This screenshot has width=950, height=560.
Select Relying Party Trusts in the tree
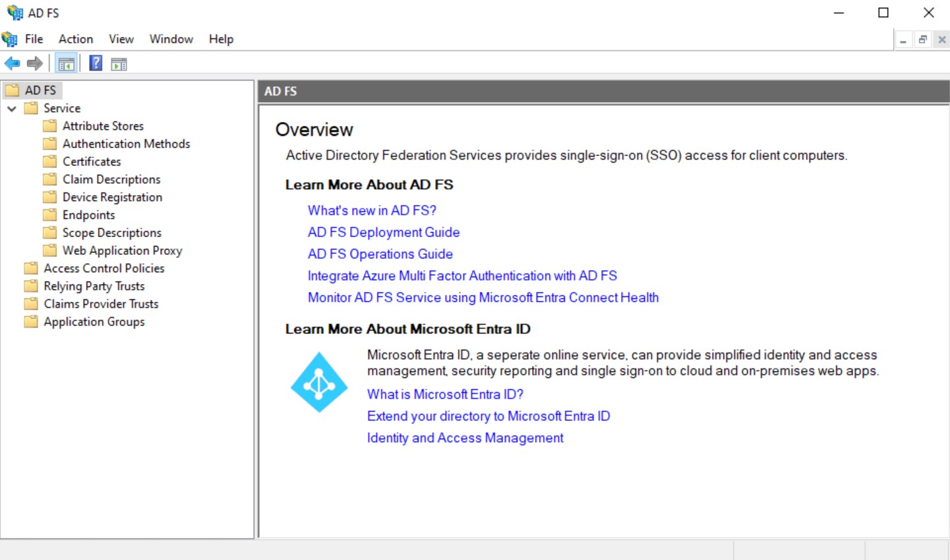click(93, 286)
